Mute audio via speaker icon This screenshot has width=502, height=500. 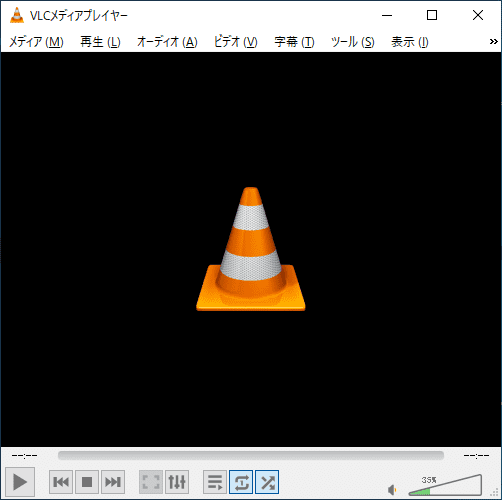tap(392, 490)
